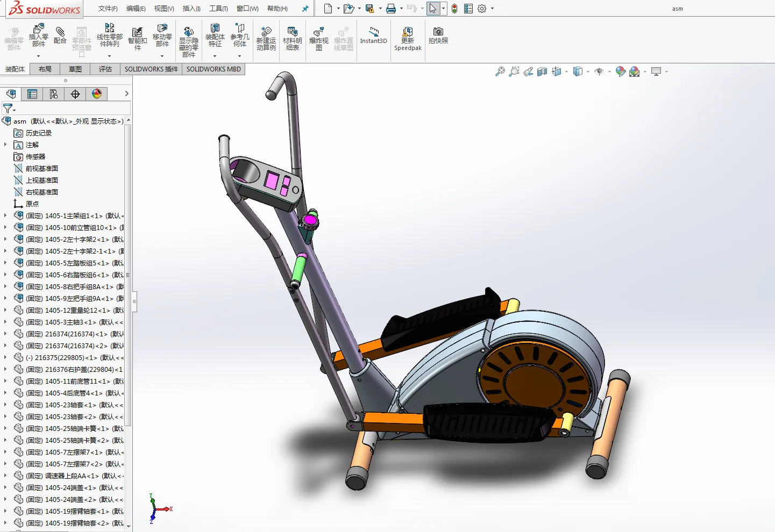
Task: Switch to the PropertyManager panel tab
Action: [x=32, y=94]
